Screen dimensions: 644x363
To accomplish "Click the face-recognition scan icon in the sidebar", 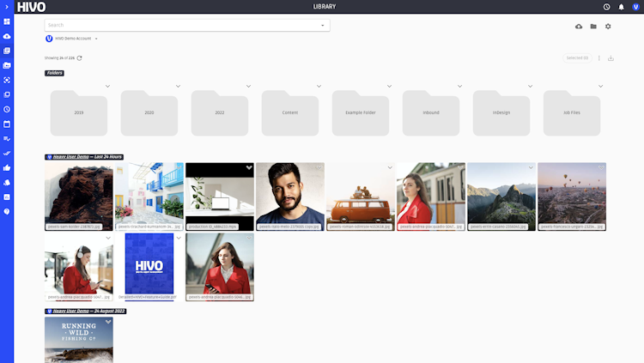I will [x=7, y=80].
